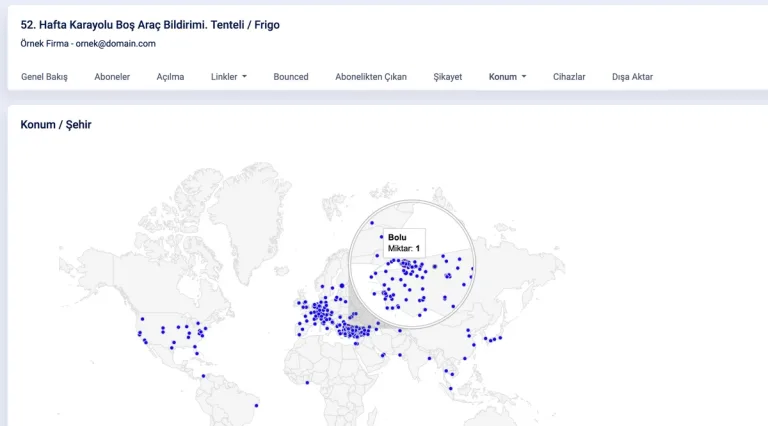
Task: Expand the Linkler dropdown menu
Action: click(229, 77)
